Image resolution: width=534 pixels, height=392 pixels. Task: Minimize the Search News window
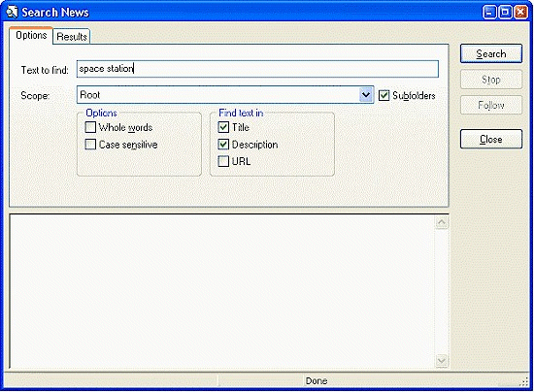pyautogui.click(x=489, y=13)
